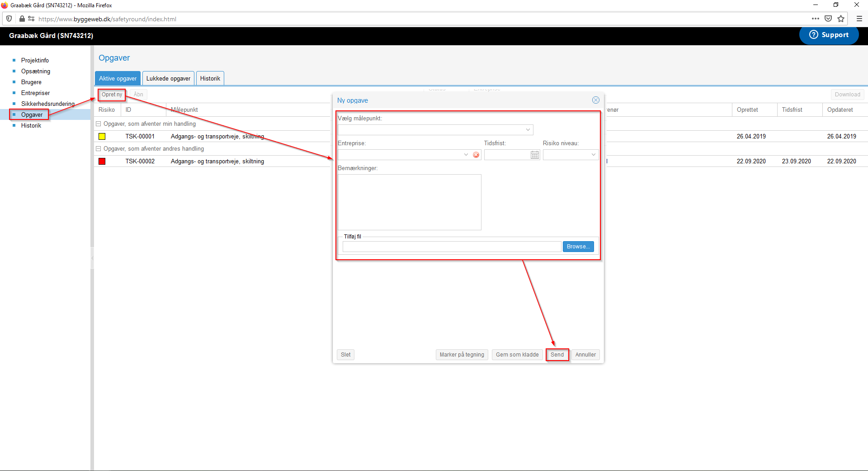This screenshot has height=471, width=868.
Task: Open the Risiko niveau dropdown
Action: (x=593, y=155)
